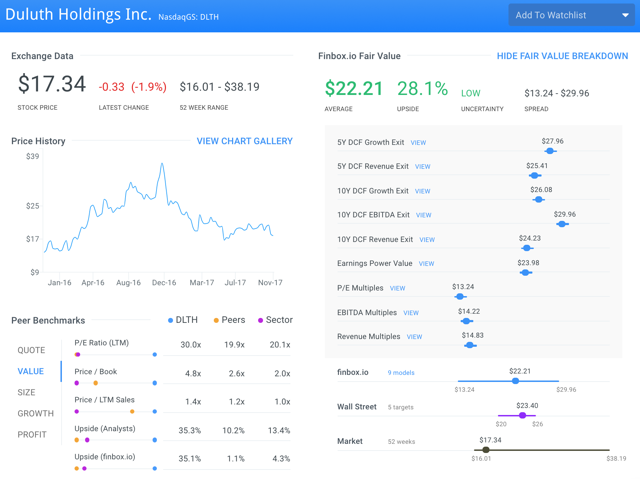The height and width of the screenshot is (479, 640).
Task: Click the $17.34 stock price value
Action: tap(52, 84)
